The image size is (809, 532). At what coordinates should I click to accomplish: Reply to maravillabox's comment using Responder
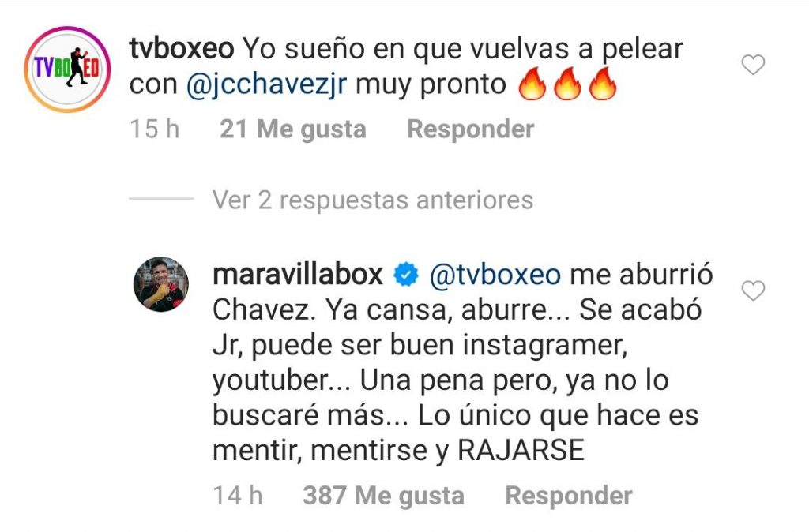(x=569, y=496)
